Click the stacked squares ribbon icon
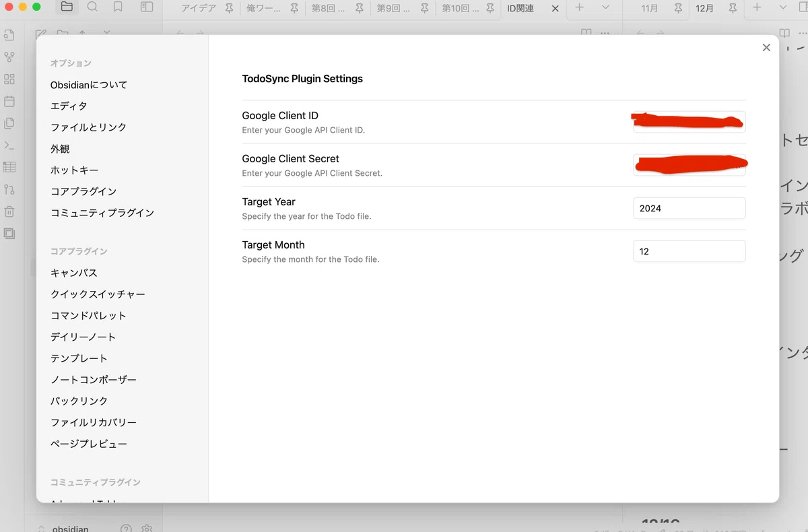Image resolution: width=808 pixels, height=532 pixels. click(9, 233)
